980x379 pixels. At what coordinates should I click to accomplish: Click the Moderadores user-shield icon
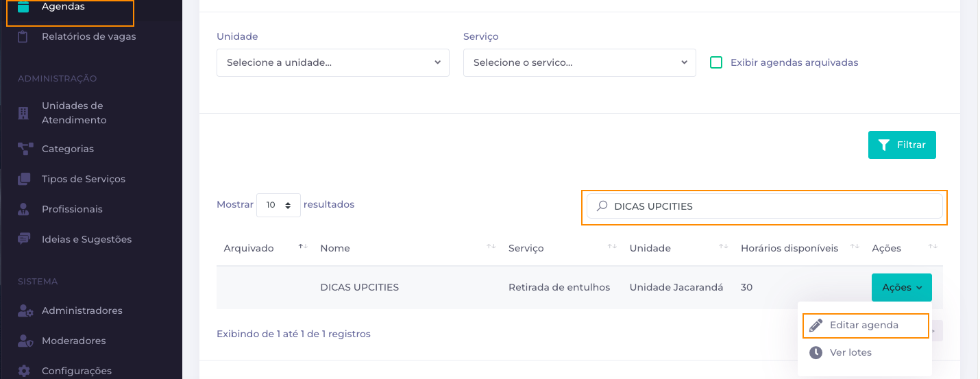pos(25,341)
